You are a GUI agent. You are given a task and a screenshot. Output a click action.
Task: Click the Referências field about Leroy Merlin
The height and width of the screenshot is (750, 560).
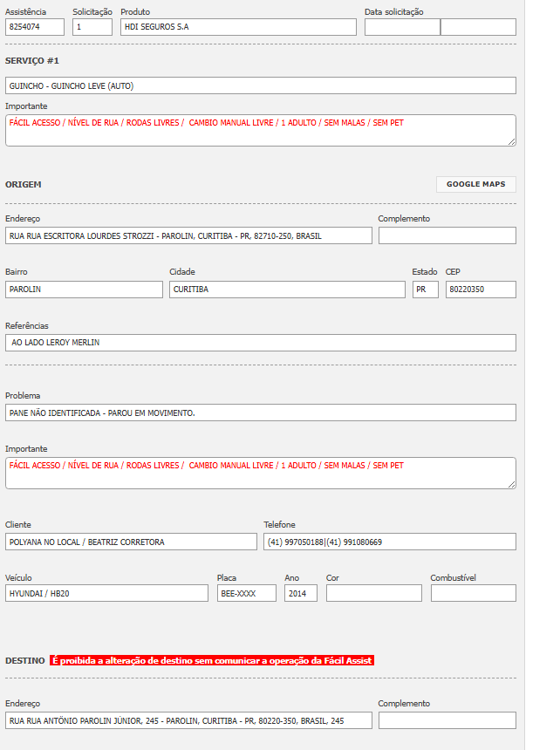click(260, 343)
